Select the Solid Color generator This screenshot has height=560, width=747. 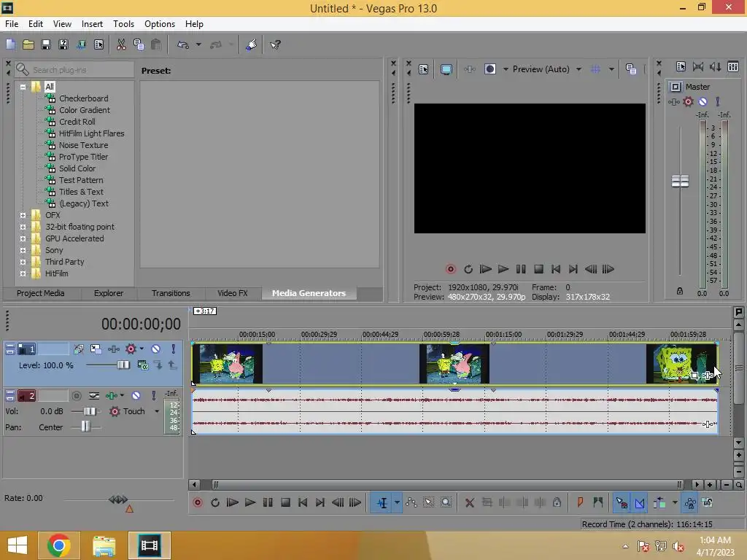[77, 168]
